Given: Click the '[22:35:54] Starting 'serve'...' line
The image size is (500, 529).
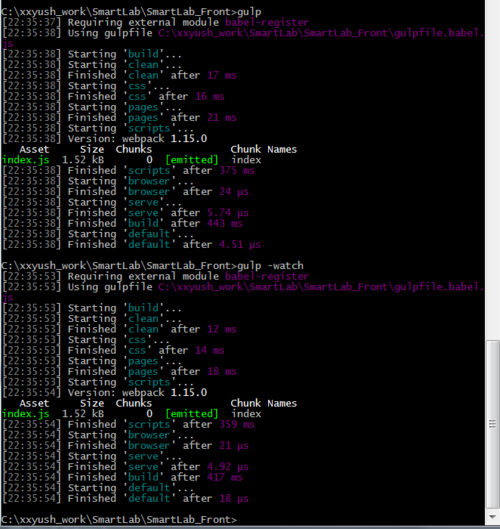Looking at the screenshot, I should pos(92,456).
